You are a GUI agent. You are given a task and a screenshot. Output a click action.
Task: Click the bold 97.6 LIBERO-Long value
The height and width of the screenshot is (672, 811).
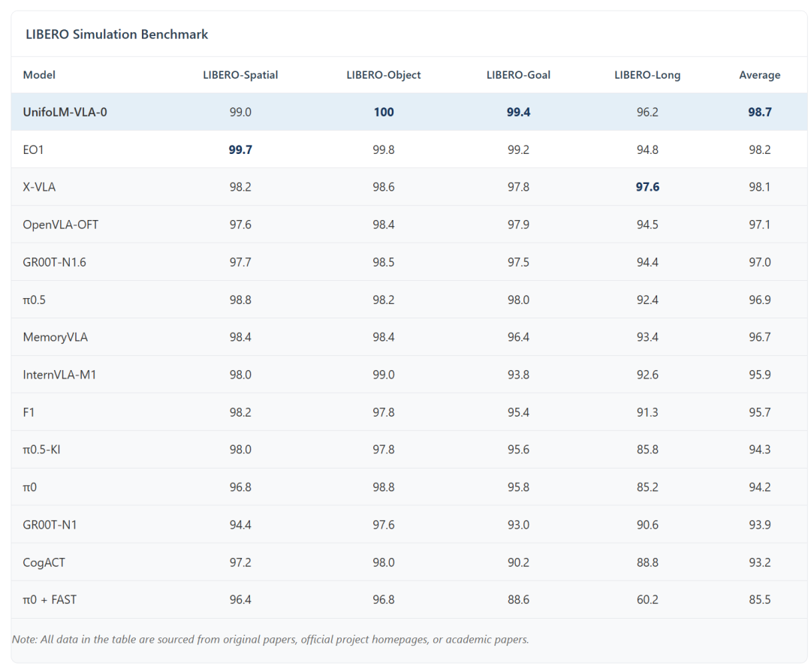point(647,187)
